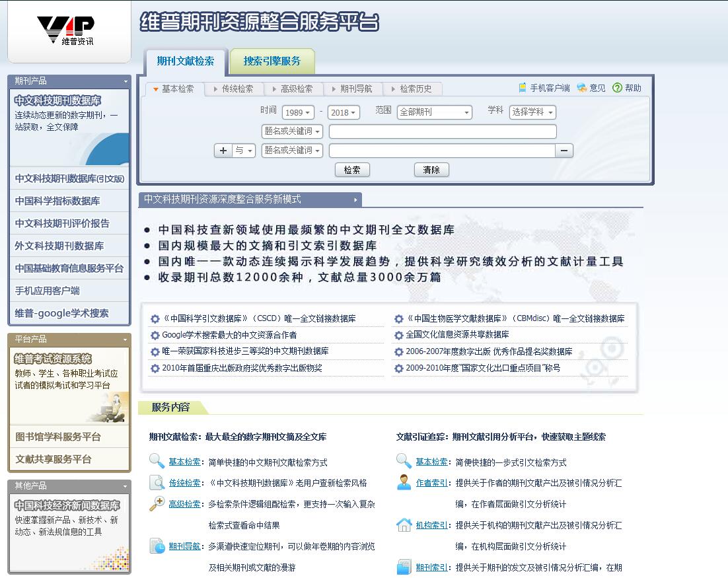The image size is (728, 578).
Task: Open the start year 1989 dropdown
Action: coord(297,112)
